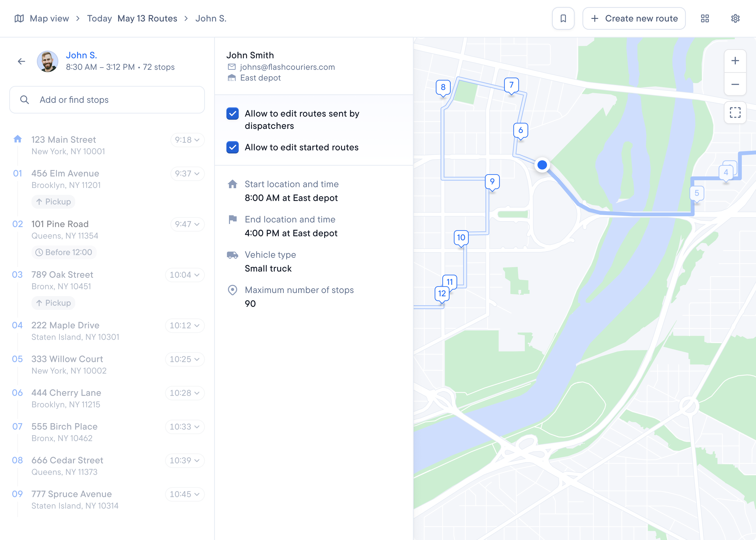Viewport: 756px width, 540px height.
Task: Click Pickup tag under 789 Oak Street
Action: pos(53,303)
